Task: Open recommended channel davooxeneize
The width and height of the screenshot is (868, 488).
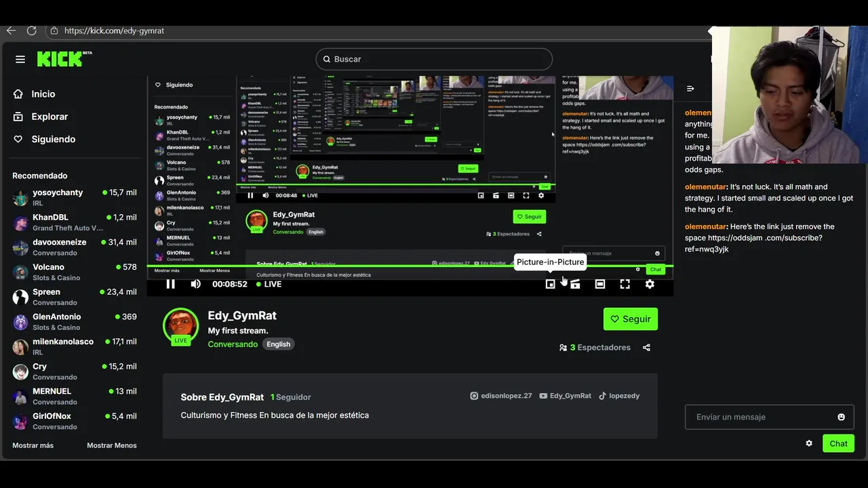Action: [75, 247]
